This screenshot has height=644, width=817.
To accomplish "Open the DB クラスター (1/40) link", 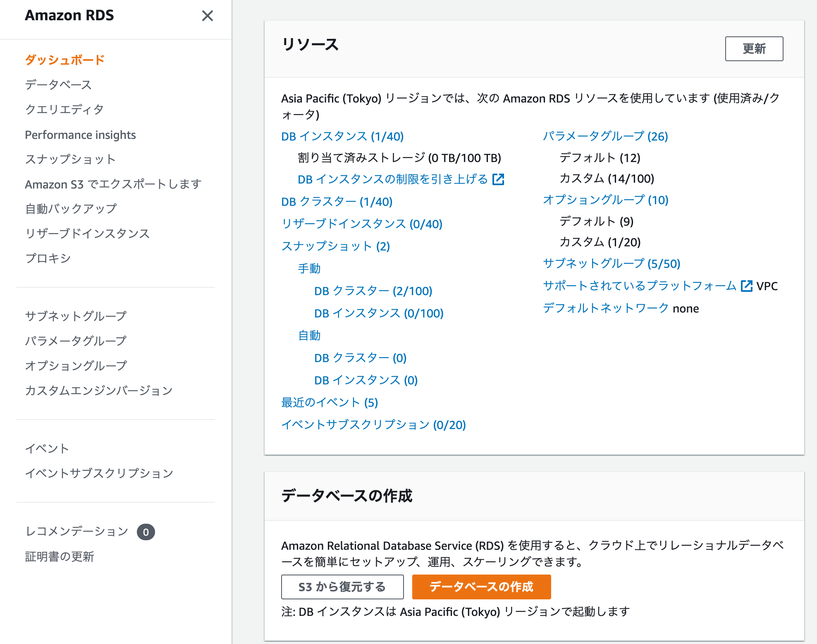I will click(337, 202).
